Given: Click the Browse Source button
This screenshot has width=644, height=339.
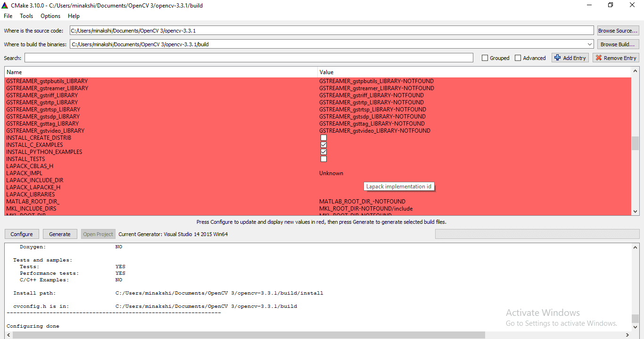Looking at the screenshot, I should click(618, 31).
